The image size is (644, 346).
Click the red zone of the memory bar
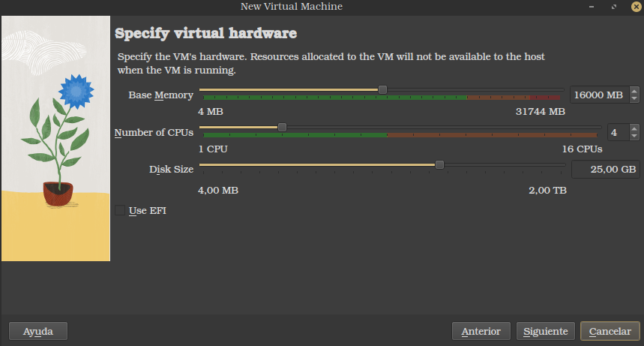pos(546,98)
